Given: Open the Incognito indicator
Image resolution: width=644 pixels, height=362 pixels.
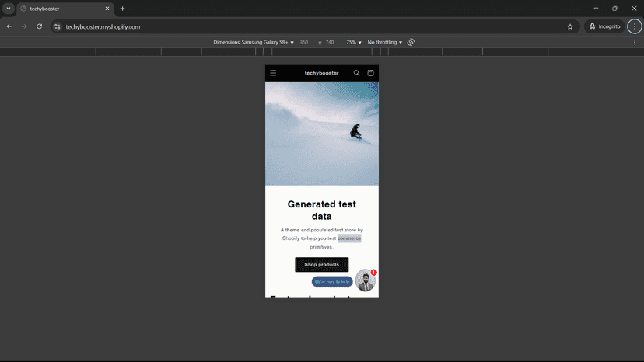Looking at the screenshot, I should pos(604,26).
